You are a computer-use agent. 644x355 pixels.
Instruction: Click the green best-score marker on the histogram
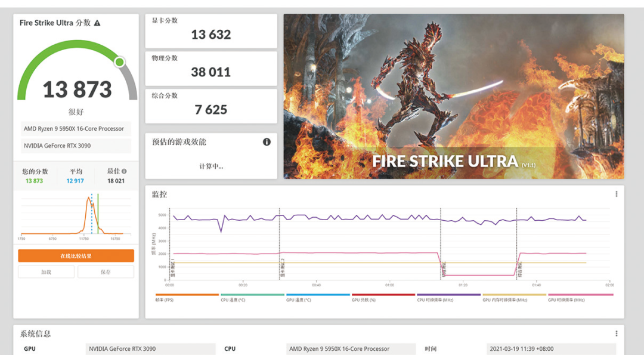[97, 215]
